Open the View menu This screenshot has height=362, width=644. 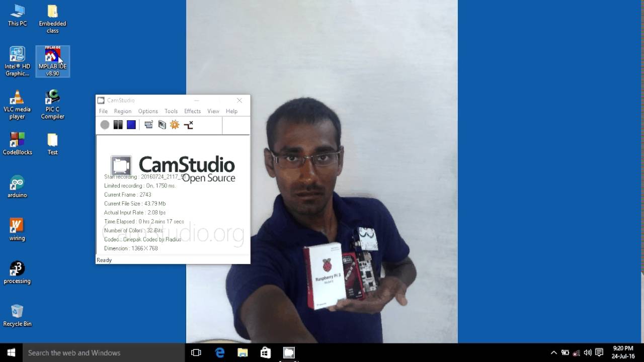point(213,111)
